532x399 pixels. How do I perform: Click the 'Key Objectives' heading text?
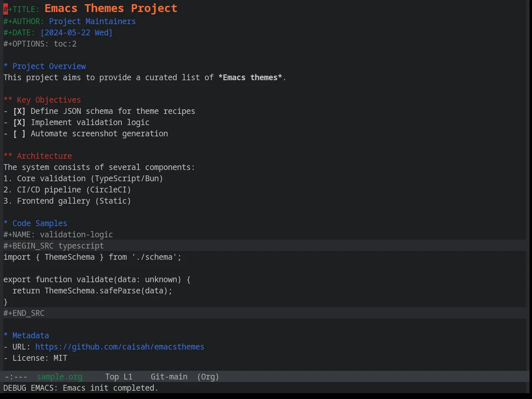(x=49, y=100)
